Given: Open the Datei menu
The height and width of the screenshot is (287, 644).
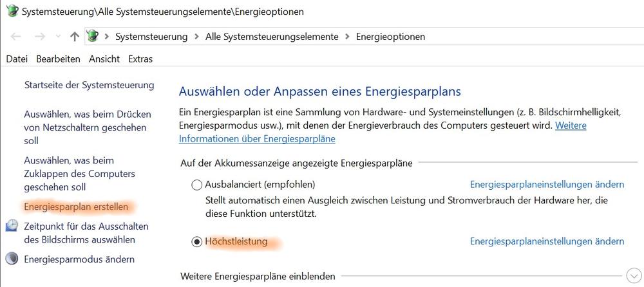Looking at the screenshot, I should [x=17, y=59].
